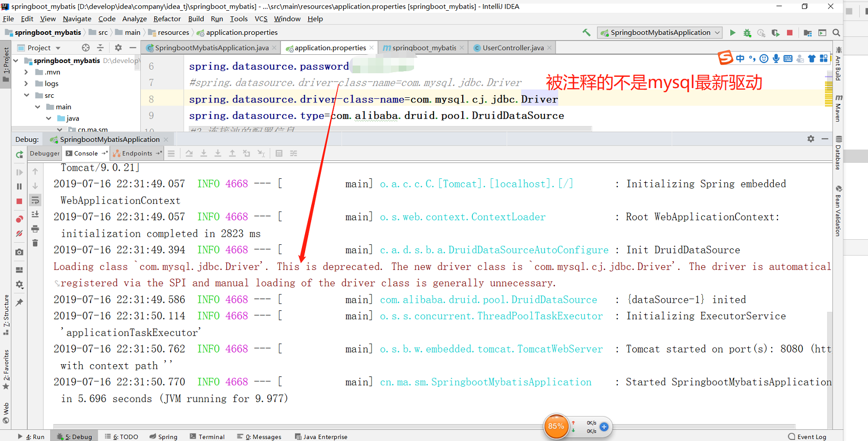Open Event Log in status bar

click(807, 436)
